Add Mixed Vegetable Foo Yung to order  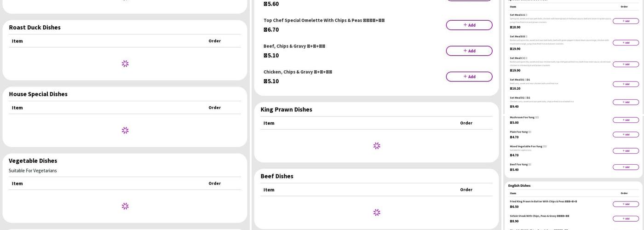(626, 151)
